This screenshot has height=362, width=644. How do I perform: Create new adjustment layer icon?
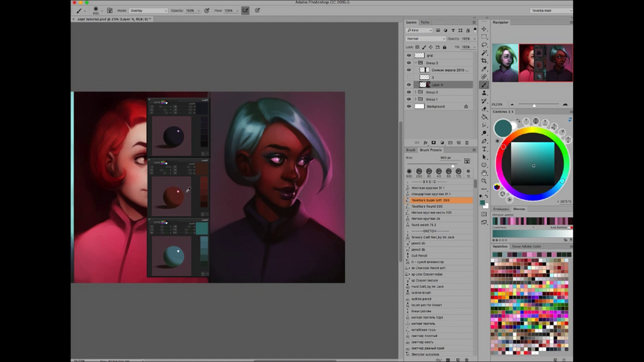(442, 143)
